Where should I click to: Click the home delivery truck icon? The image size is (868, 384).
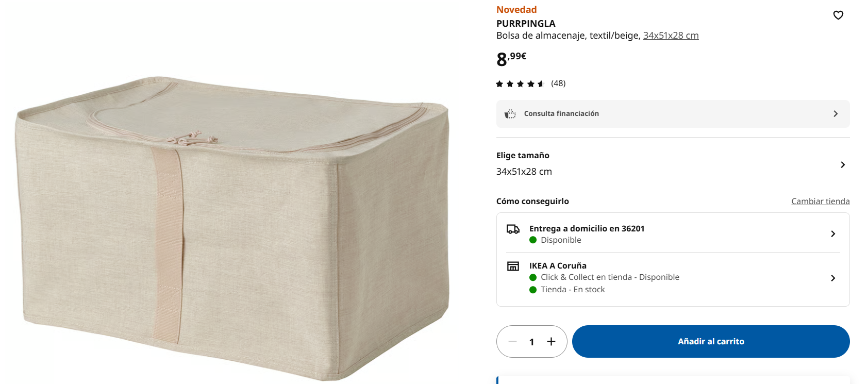pos(513,229)
